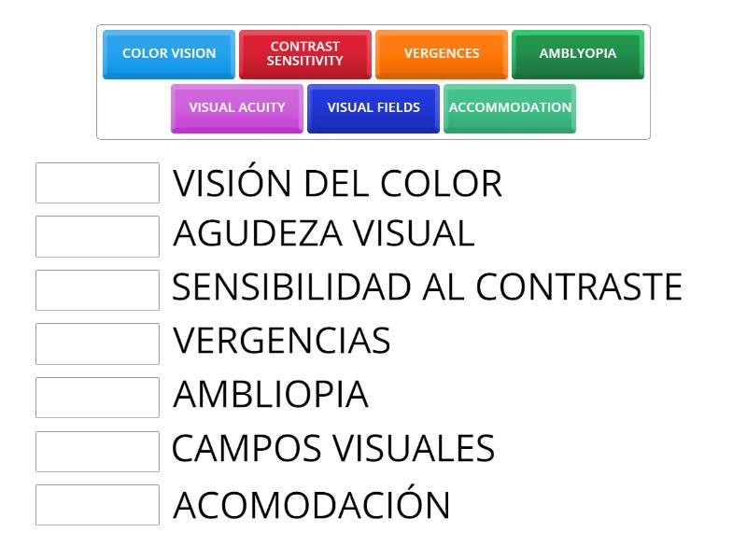Select the VERGENCES tile
This screenshot has height=560, width=747.
click(x=440, y=53)
